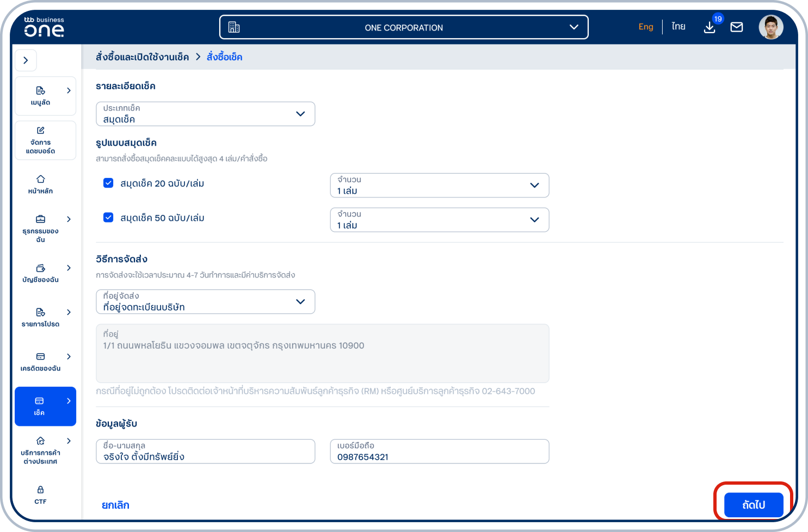Uncheck the 20-cheque book (สมุดเช็ค 20 ฉบับ/เล่ม) checkbox
The width and height of the screenshot is (808, 532).
[x=108, y=183]
